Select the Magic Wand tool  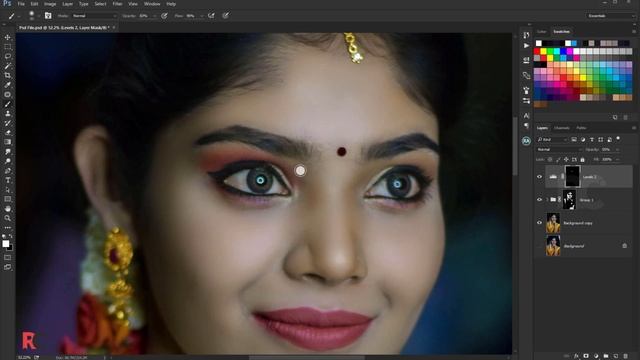pos(8,66)
